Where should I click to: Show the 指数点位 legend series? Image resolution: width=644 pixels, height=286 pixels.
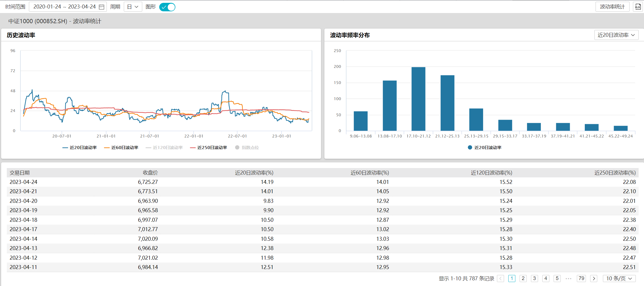click(x=247, y=148)
